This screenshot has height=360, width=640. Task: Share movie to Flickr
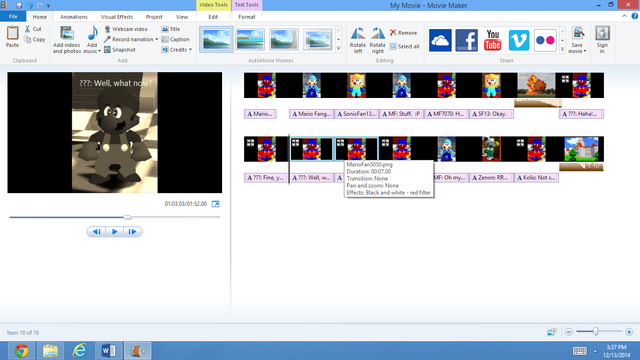(545, 40)
